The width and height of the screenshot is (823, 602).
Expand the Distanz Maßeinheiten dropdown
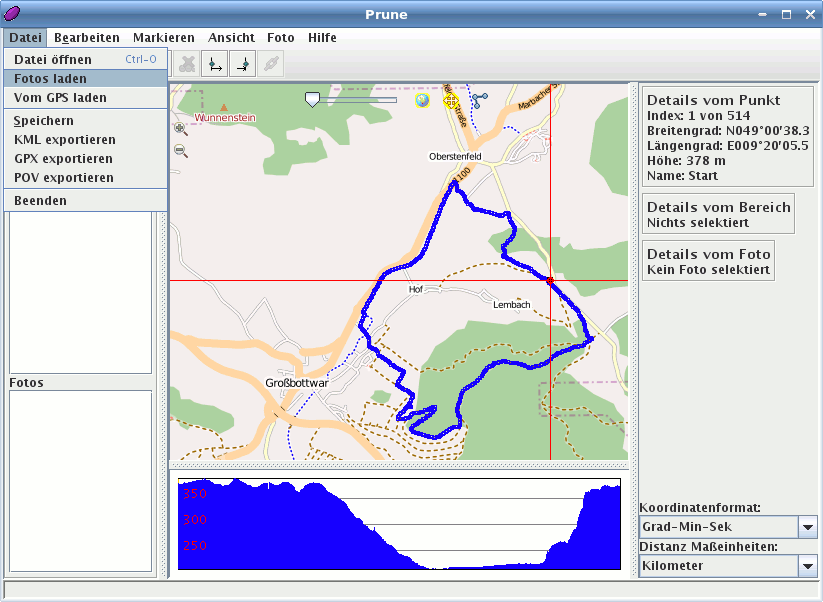point(807,566)
